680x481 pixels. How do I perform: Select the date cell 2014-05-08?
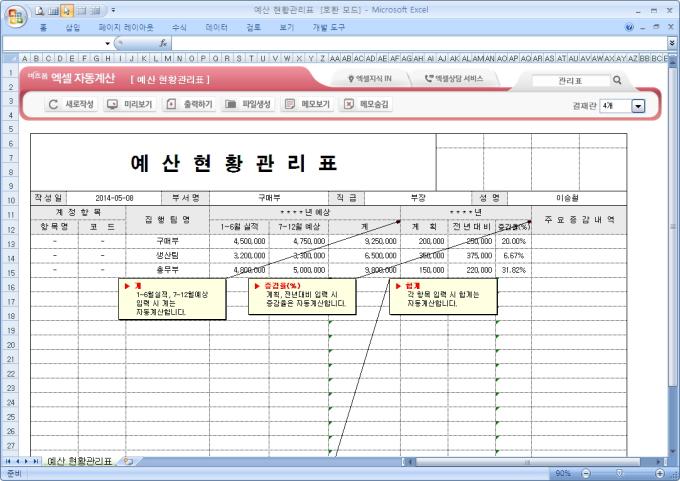pyautogui.click(x=114, y=198)
